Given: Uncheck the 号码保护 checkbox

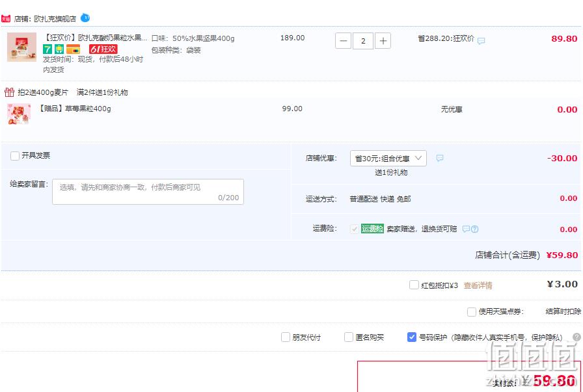Looking at the screenshot, I should coord(412,337).
